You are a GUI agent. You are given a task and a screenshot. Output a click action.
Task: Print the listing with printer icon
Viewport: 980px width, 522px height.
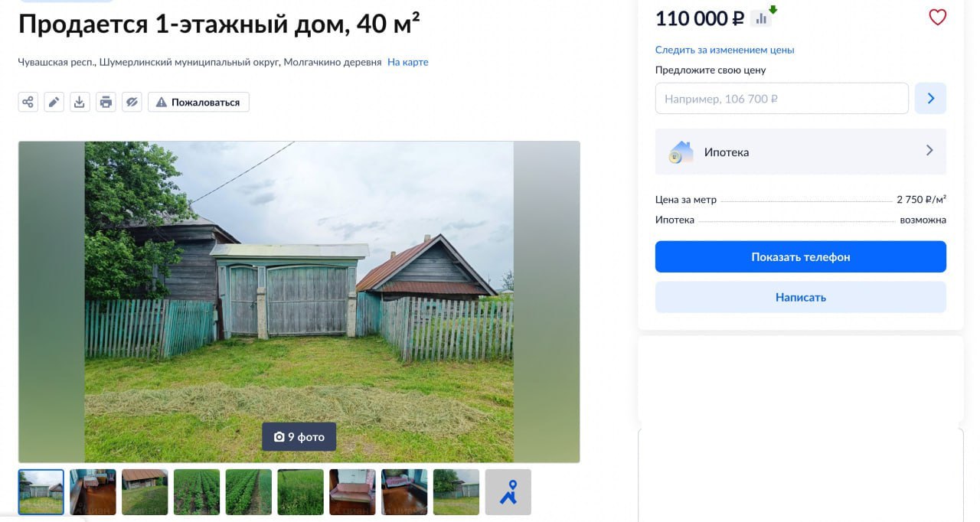106,102
